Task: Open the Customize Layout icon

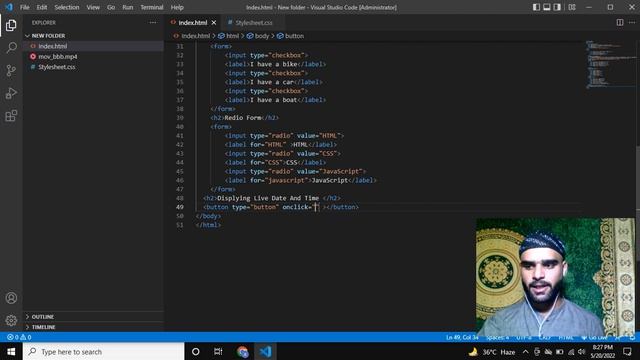Action: (572, 7)
